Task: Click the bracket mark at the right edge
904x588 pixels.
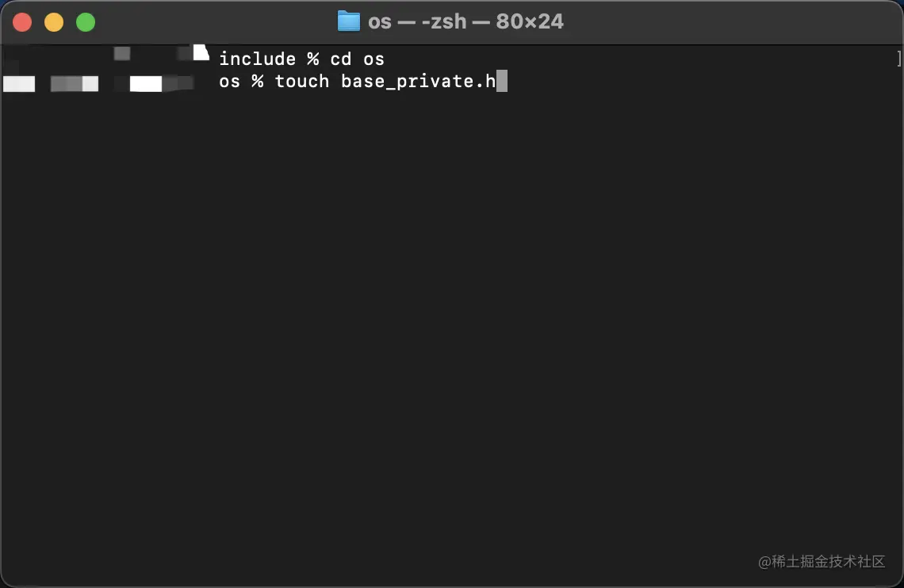Action: click(898, 58)
